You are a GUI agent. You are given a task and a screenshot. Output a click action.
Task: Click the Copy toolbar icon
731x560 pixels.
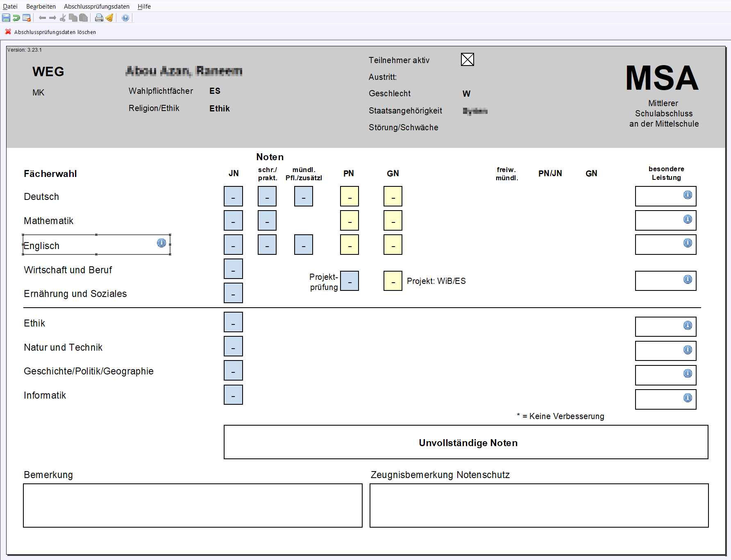[73, 18]
